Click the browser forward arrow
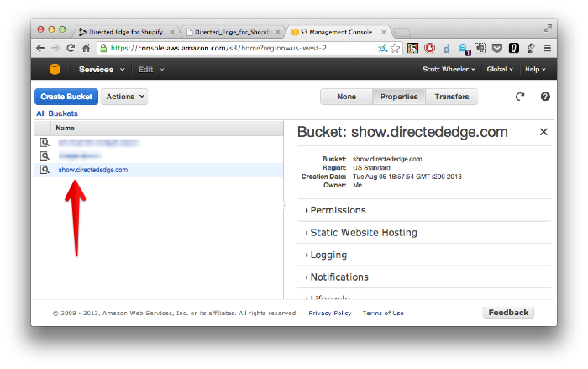This screenshot has width=588, height=369. click(55, 48)
